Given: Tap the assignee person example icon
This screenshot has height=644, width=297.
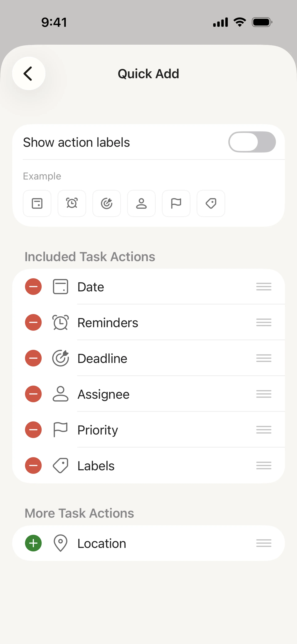Looking at the screenshot, I should [142, 203].
